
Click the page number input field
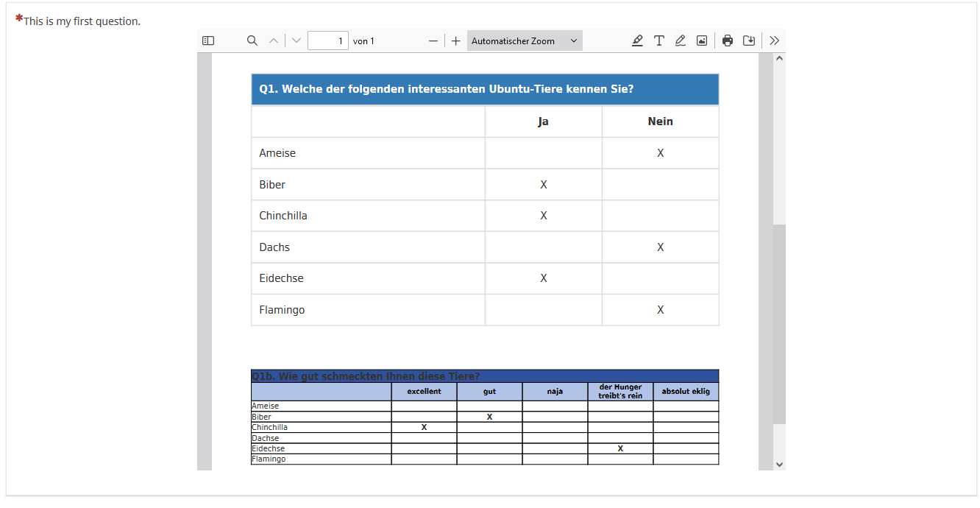click(328, 41)
